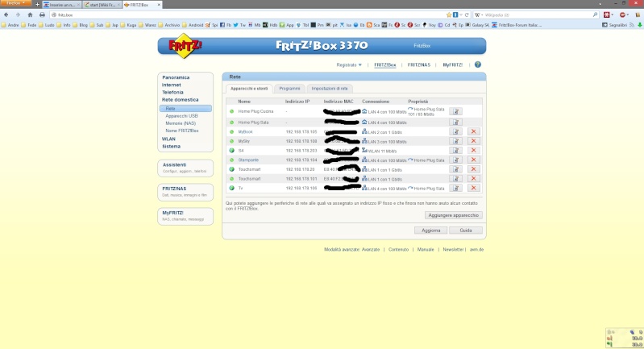Print the page via printer icon

[x=42, y=15]
